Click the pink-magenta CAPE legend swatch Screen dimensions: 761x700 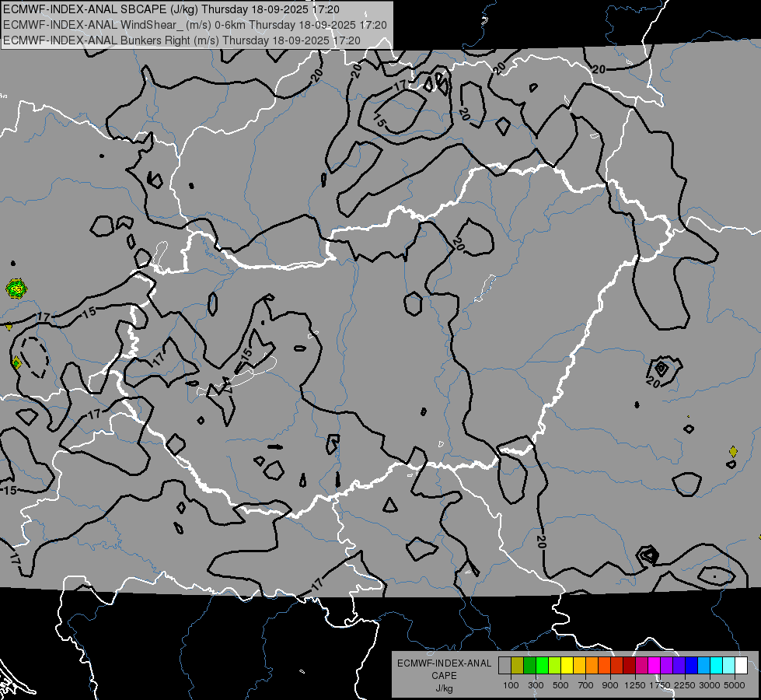[641, 666]
